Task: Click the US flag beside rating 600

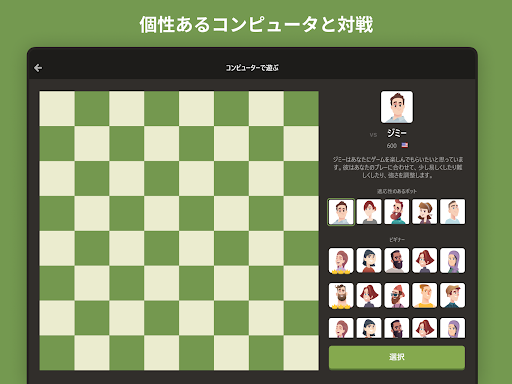Action: click(405, 145)
